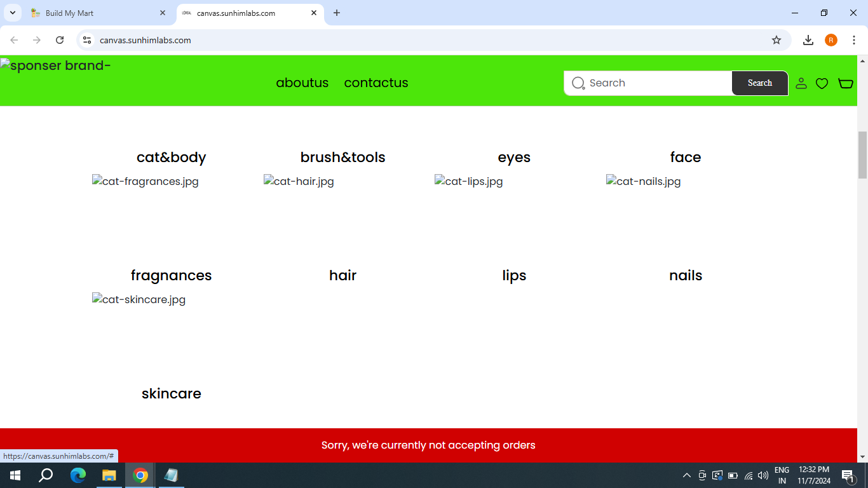The width and height of the screenshot is (868, 488).
Task: Click the cat-lips.jpg image
Action: (x=469, y=182)
